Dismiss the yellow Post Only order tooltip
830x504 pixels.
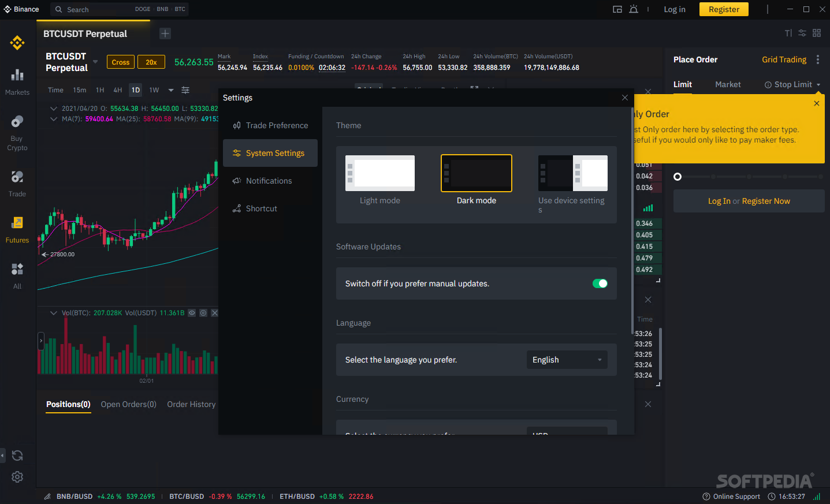(817, 103)
